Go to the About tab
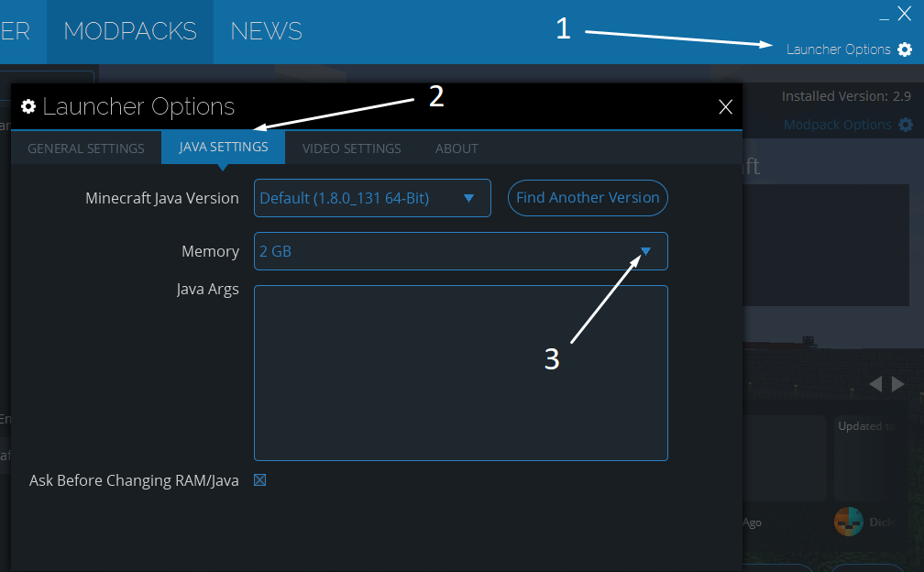 [x=456, y=148]
